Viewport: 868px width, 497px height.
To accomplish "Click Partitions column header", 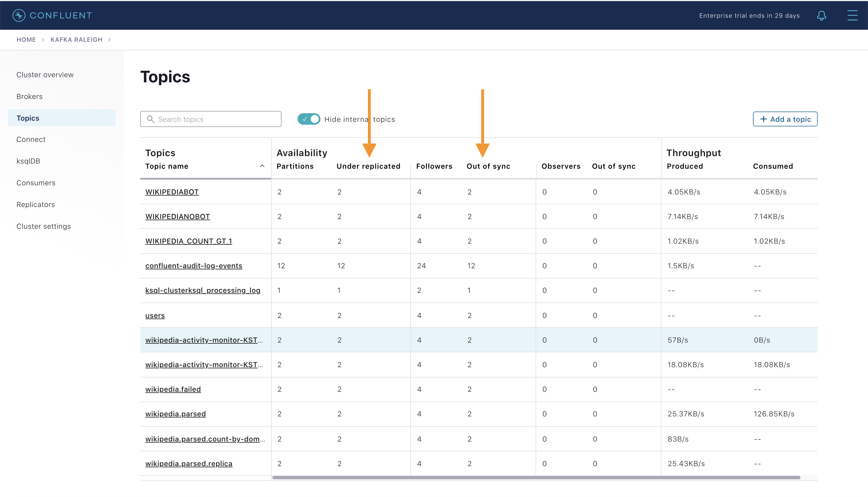I will coord(295,166).
